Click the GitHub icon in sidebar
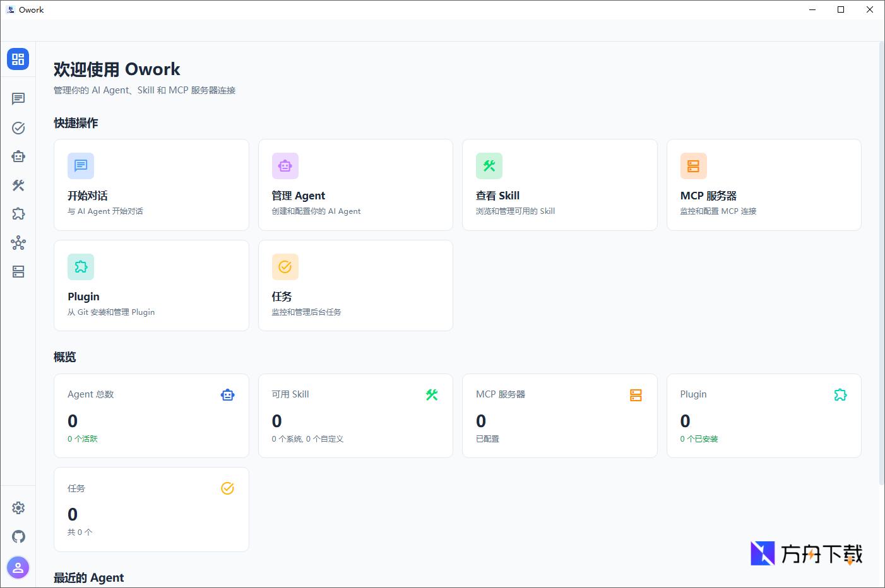The height and width of the screenshot is (588, 885). pos(18,537)
